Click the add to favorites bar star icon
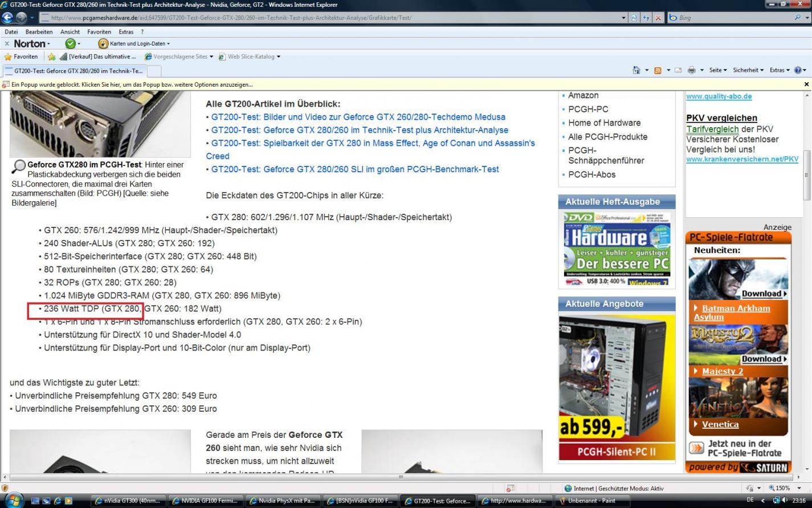Viewport: 812px width, 508px height. 51,56
